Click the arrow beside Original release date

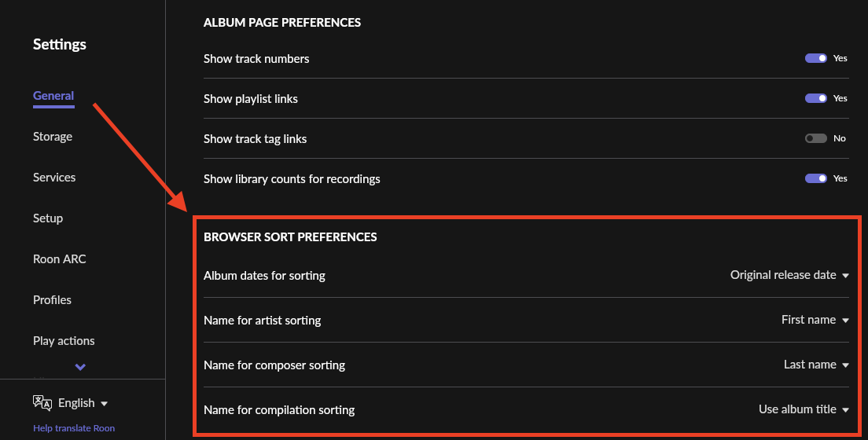[x=845, y=276]
